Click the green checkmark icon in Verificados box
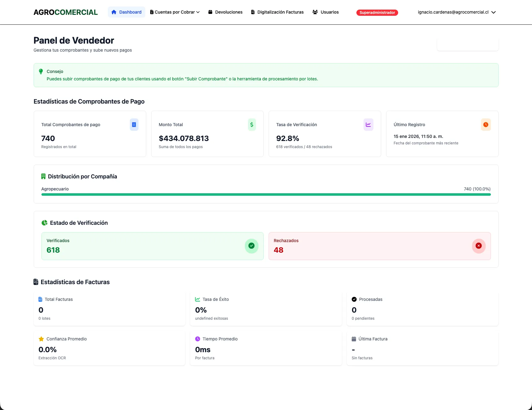Viewport: 532px width, 410px height. tap(251, 246)
